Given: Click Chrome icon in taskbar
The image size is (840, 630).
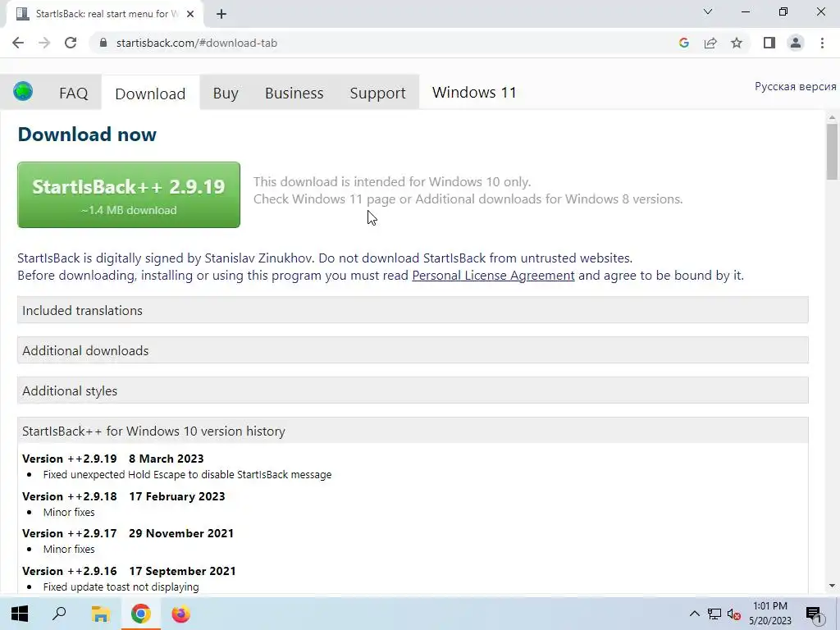Looking at the screenshot, I should click(141, 614).
